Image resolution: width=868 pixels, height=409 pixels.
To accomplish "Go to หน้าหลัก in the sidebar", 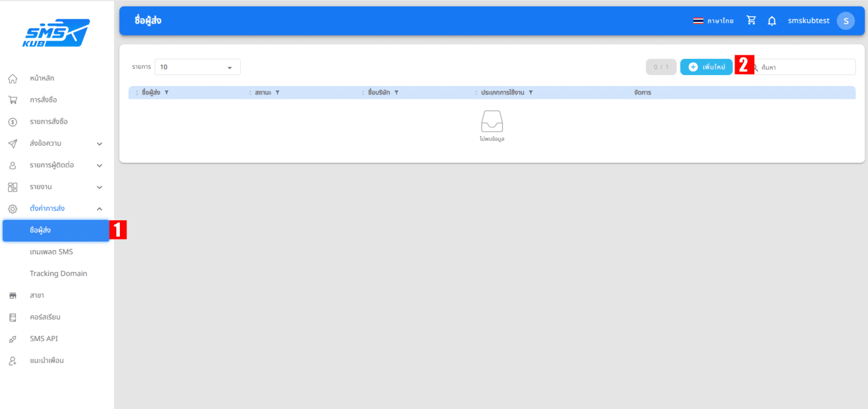I will coord(42,79).
